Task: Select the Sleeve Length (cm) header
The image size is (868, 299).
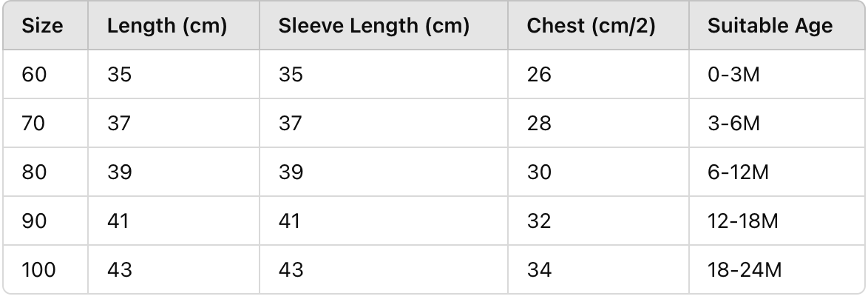Action: (374, 27)
